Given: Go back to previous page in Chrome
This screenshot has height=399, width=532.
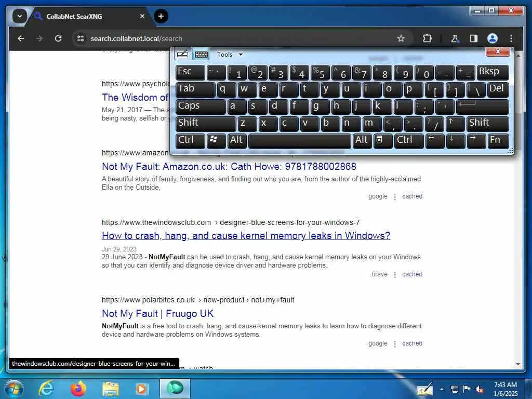Looking at the screenshot, I should pyautogui.click(x=21, y=38).
